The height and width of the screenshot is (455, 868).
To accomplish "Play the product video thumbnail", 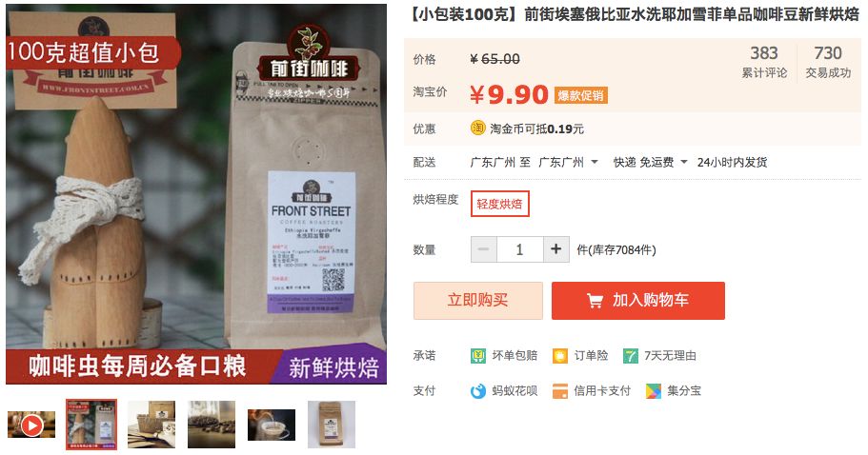I will pyautogui.click(x=31, y=425).
